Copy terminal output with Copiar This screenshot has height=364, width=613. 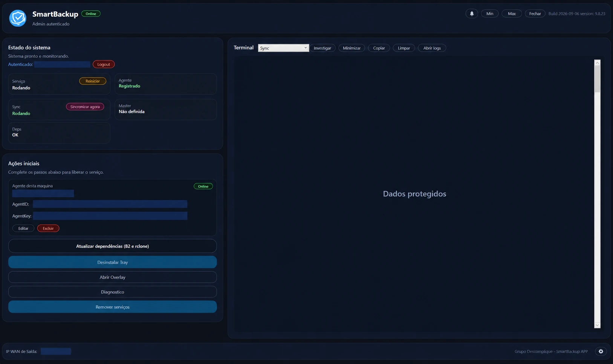click(379, 48)
